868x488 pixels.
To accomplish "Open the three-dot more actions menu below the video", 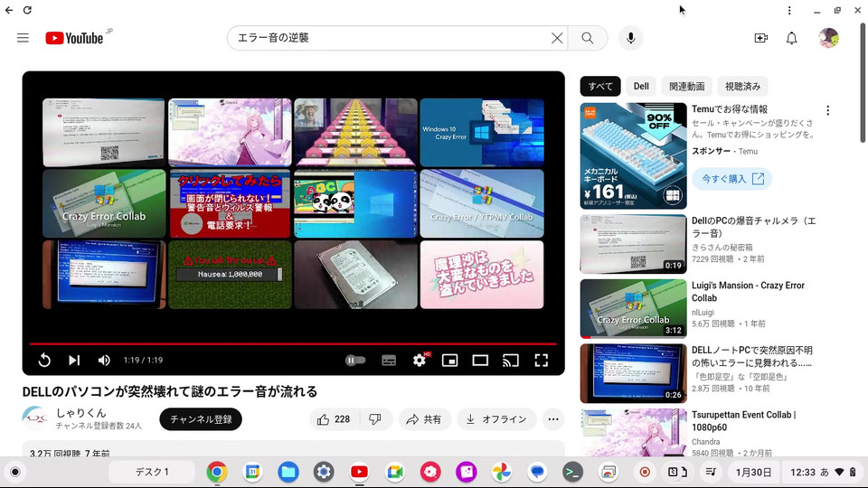I will coord(553,419).
